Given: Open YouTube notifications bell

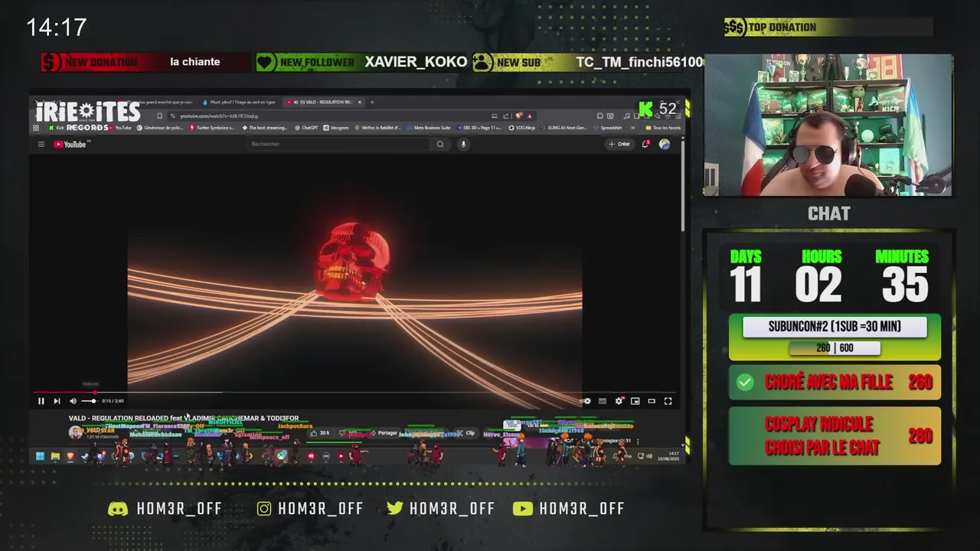Looking at the screenshot, I should click(x=645, y=144).
